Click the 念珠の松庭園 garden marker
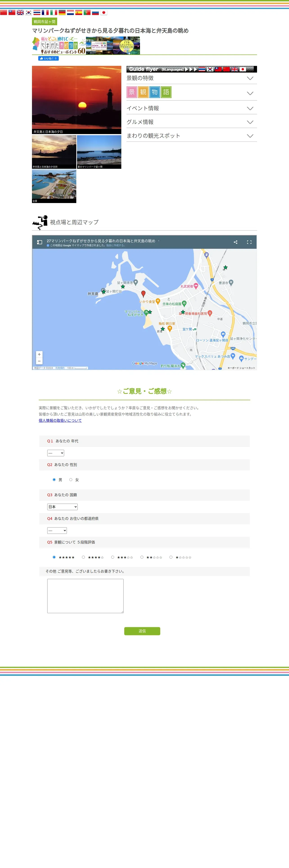Screen dimensions: 289x868 [x=184, y=303]
